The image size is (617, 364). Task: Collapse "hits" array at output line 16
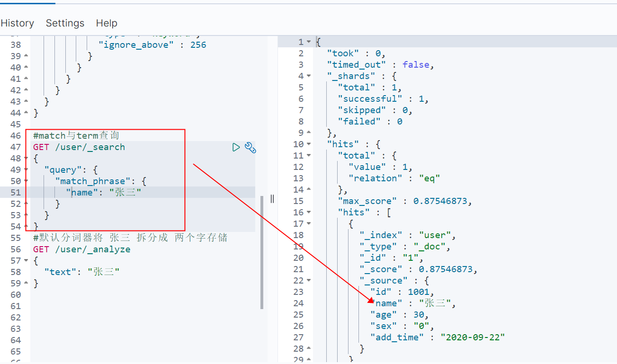[309, 213]
